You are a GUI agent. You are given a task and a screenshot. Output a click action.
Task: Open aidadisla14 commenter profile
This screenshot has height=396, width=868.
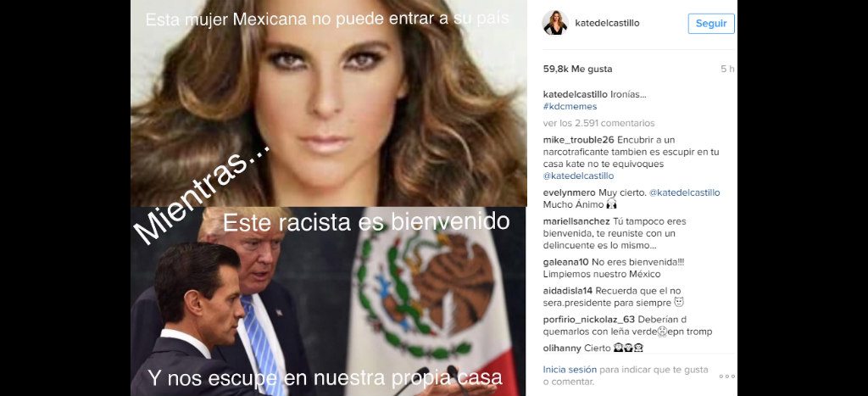tap(568, 291)
